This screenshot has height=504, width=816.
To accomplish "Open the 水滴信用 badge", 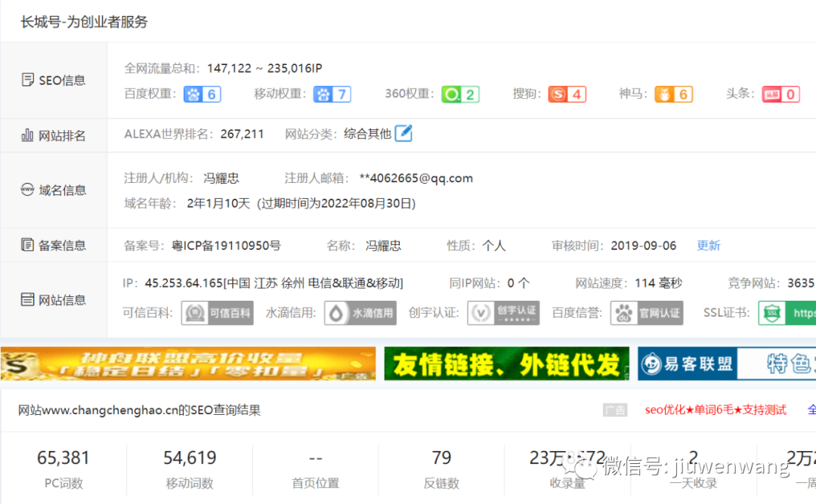I will tap(360, 313).
